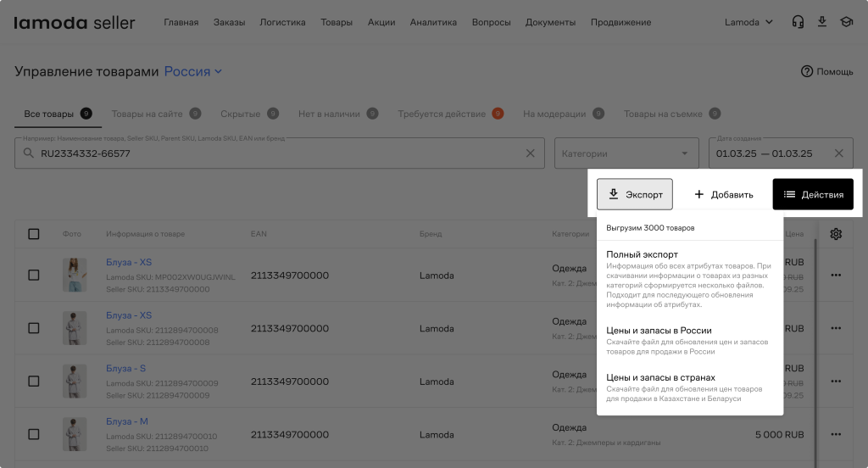
Task: Click the product search input field
Action: tap(280, 153)
